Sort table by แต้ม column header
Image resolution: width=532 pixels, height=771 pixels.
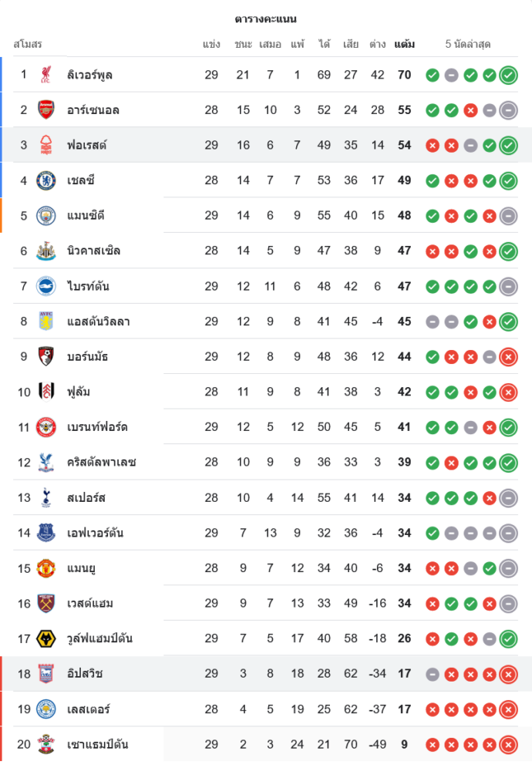click(404, 44)
